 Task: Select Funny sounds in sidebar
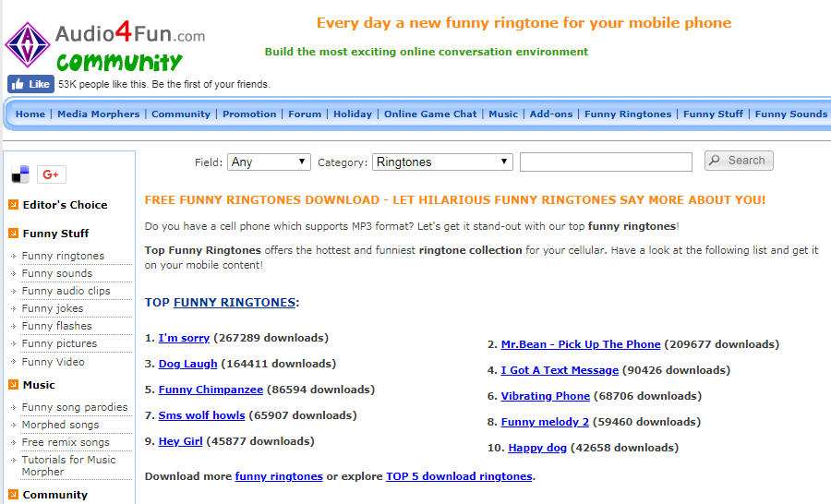(x=57, y=273)
